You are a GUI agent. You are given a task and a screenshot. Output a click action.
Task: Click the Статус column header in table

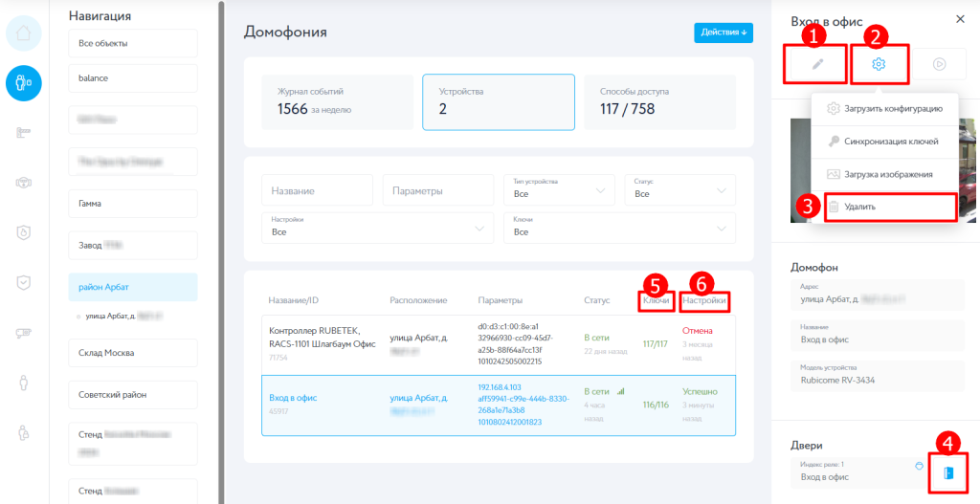coord(597,300)
